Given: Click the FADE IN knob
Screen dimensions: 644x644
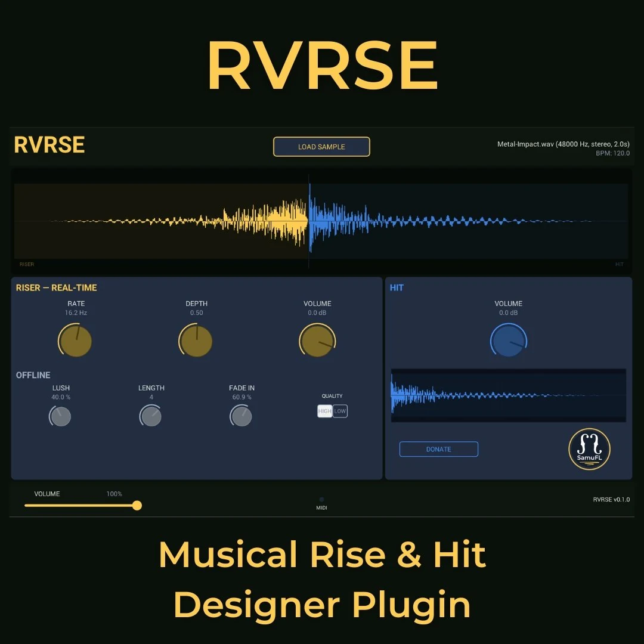Looking at the screenshot, I should (x=241, y=416).
